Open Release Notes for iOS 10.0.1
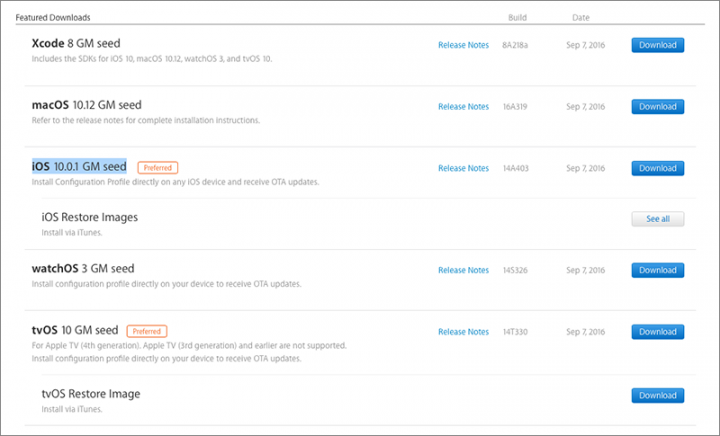The image size is (720, 436). tap(463, 168)
